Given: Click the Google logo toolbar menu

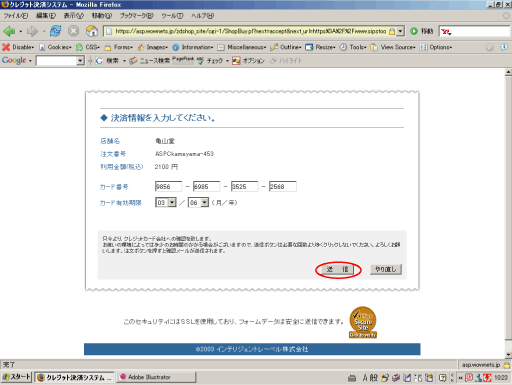Looking at the screenshot, I should (x=17, y=60).
